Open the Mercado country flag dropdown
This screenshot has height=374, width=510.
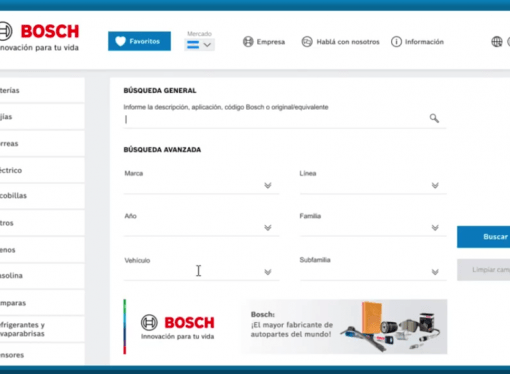tap(199, 45)
